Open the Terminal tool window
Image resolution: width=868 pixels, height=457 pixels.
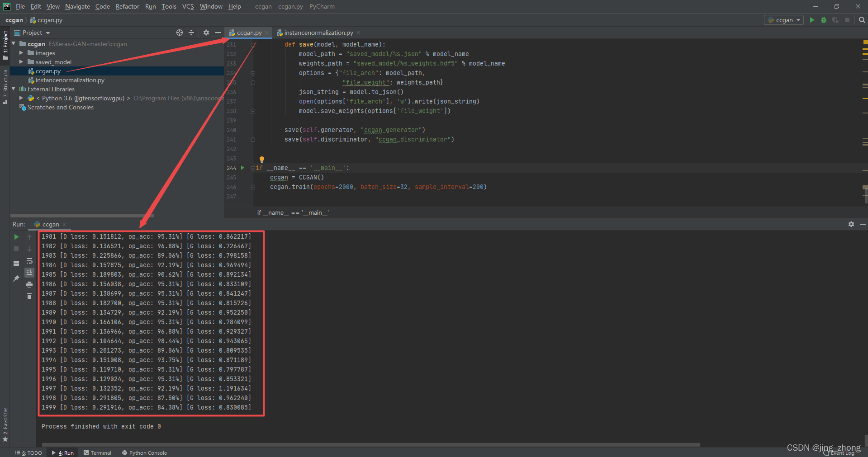coord(97,452)
